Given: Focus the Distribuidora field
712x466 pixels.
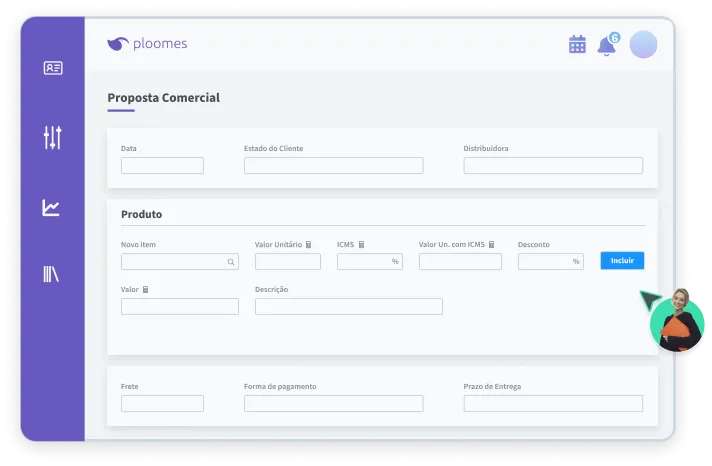Looking at the screenshot, I should [553, 165].
